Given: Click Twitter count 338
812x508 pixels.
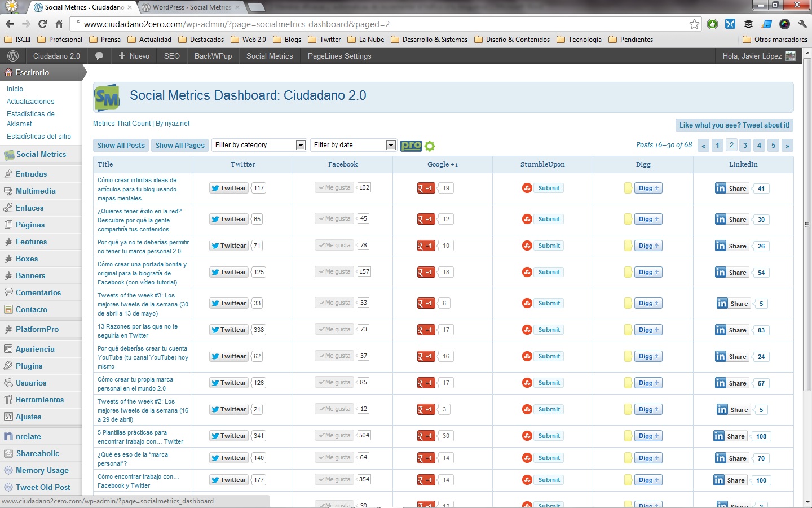Looking at the screenshot, I should tap(259, 330).
